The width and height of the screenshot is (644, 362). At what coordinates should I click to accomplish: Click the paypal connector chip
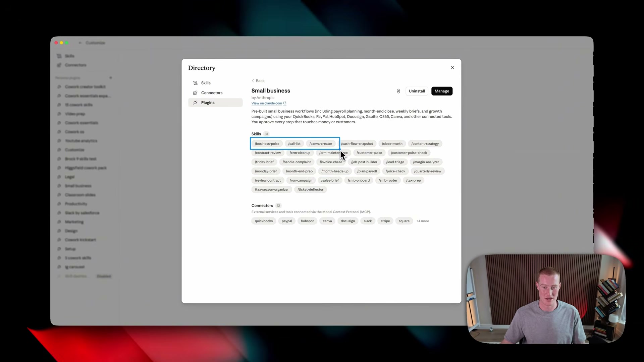click(287, 221)
